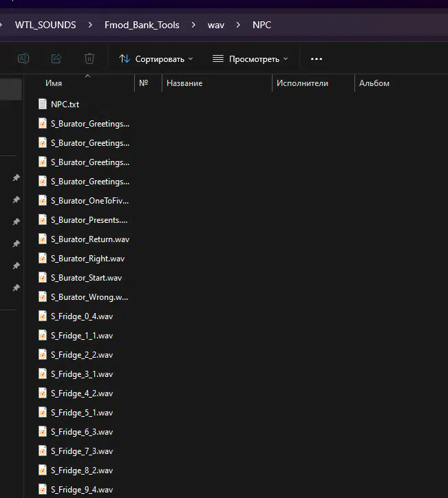The width and height of the screenshot is (448, 498).
Task: Open the Сортировать sort dropdown
Action: (x=156, y=59)
